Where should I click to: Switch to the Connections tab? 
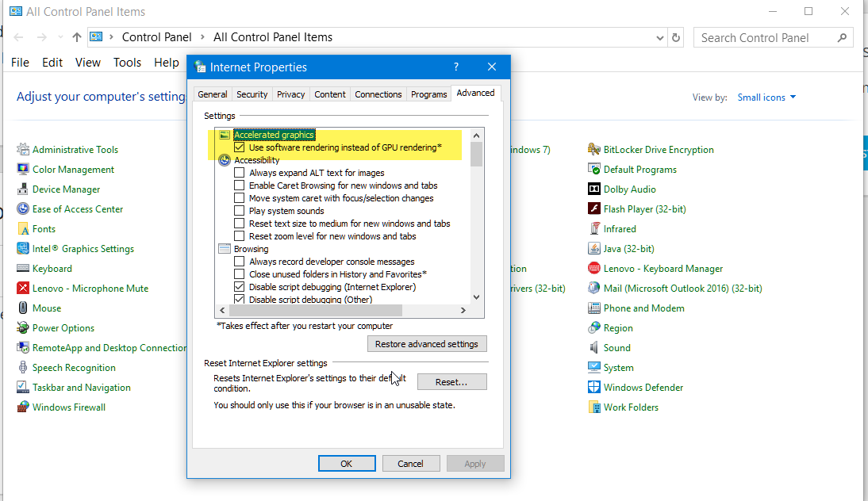point(378,94)
